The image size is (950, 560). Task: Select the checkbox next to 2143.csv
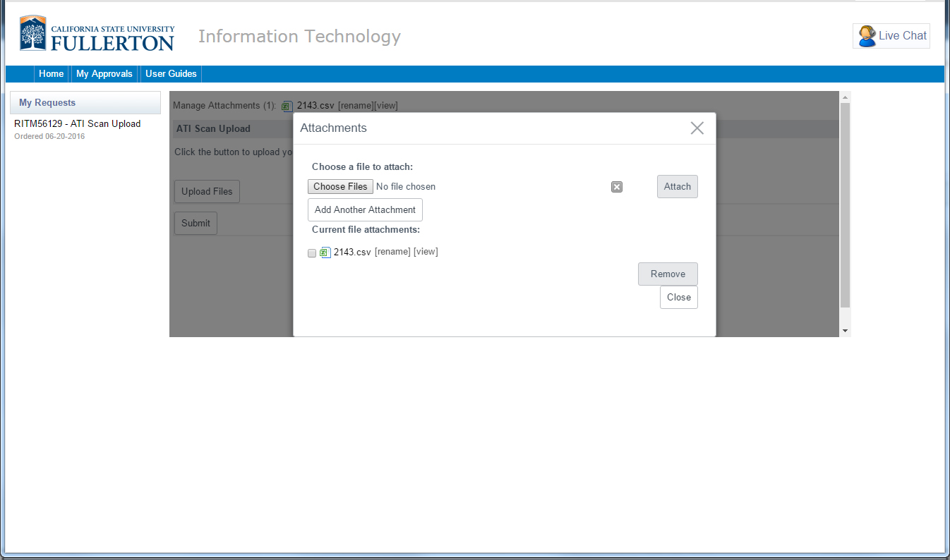(x=311, y=252)
